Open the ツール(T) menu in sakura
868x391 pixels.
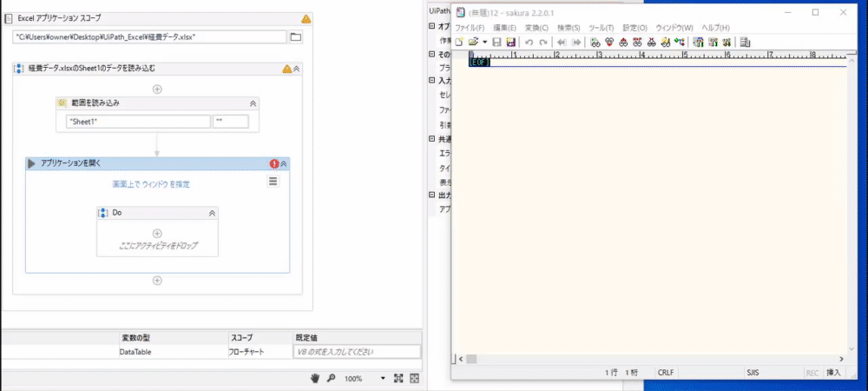coord(602,28)
